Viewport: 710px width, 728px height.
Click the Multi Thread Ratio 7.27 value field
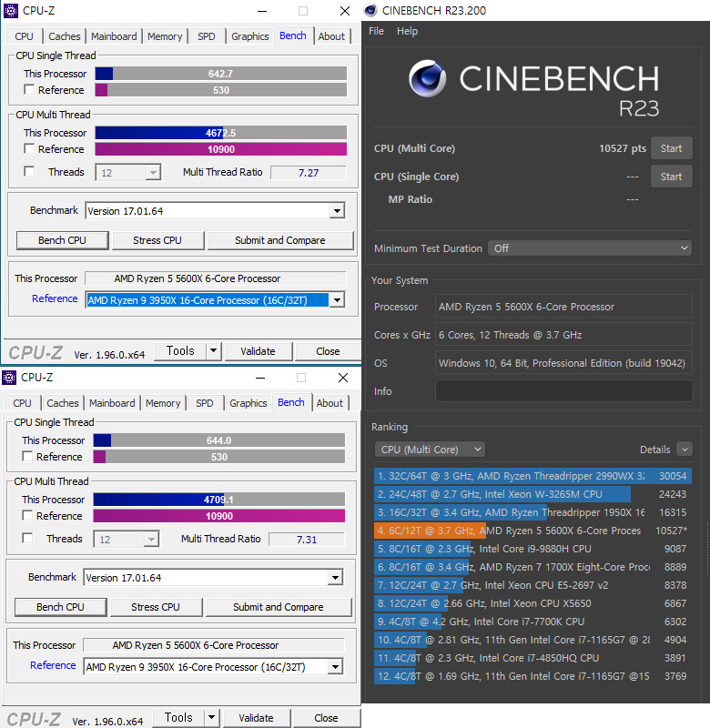[309, 173]
